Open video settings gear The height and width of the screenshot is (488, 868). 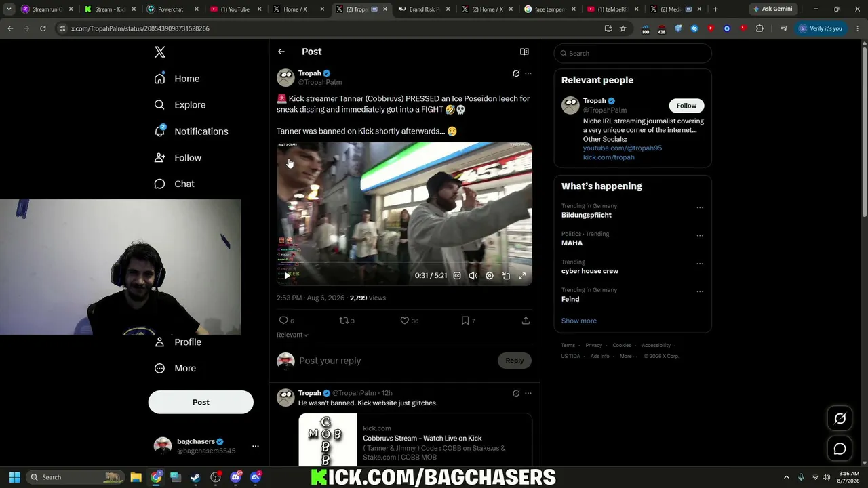(x=490, y=276)
